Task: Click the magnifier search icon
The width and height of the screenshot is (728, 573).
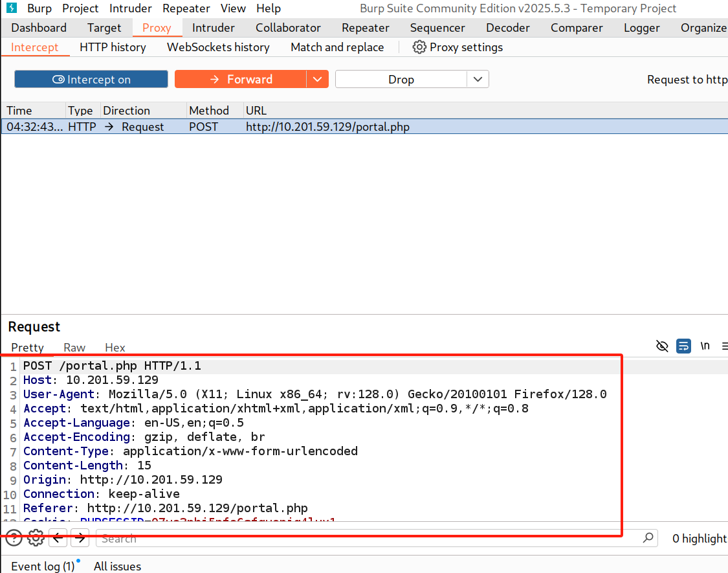Action: (648, 537)
